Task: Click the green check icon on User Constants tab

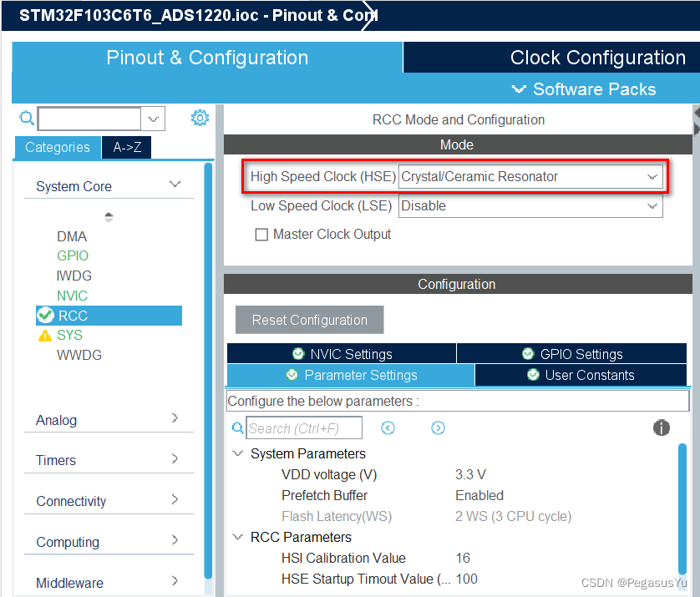Action: (533, 374)
